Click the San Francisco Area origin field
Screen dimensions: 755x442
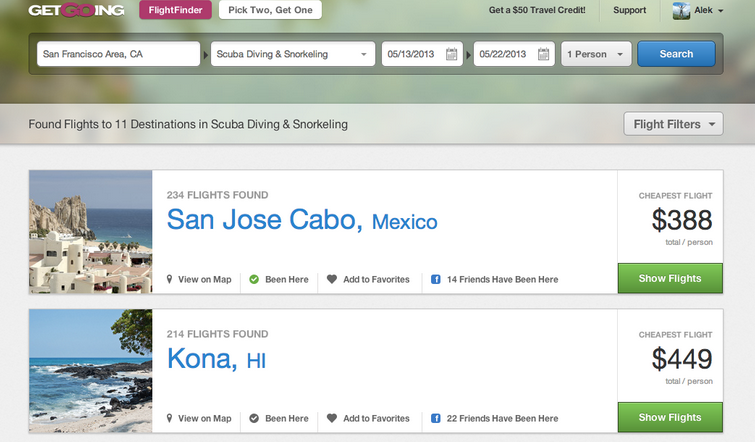[x=118, y=54]
